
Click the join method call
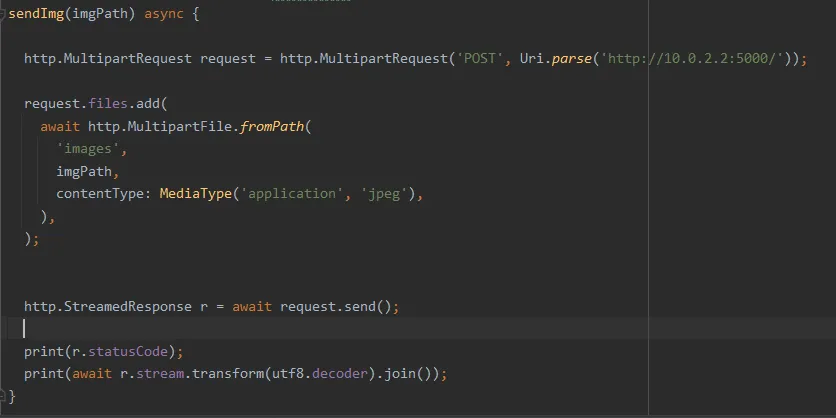[x=400, y=374]
